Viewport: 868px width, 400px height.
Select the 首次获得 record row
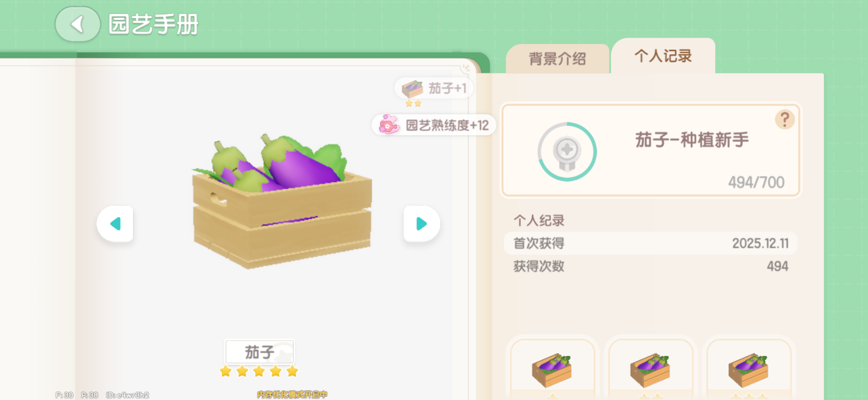(x=650, y=243)
